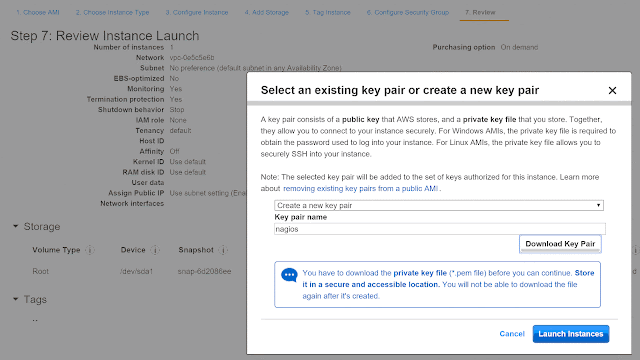Select the 7. Review tab
This screenshot has height=360, width=640.
pyautogui.click(x=480, y=13)
